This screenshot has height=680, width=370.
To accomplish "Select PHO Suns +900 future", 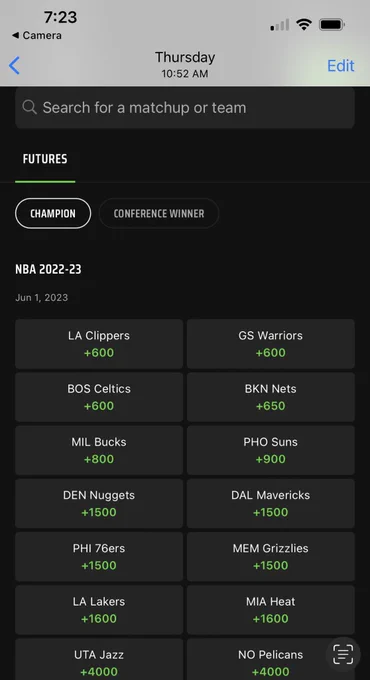I will [x=271, y=450].
